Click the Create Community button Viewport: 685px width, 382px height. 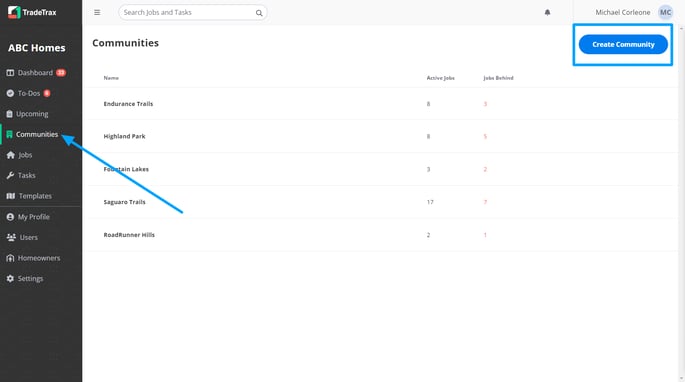click(x=623, y=45)
